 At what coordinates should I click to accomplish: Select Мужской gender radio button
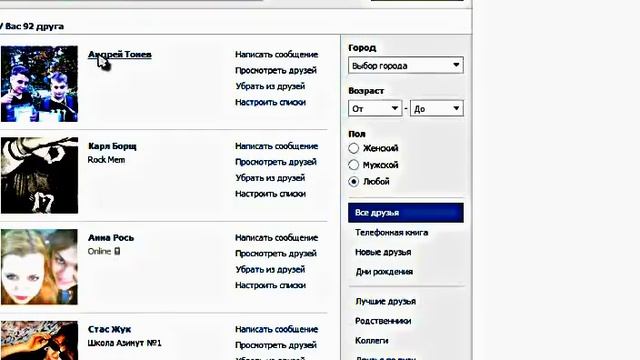(x=353, y=165)
